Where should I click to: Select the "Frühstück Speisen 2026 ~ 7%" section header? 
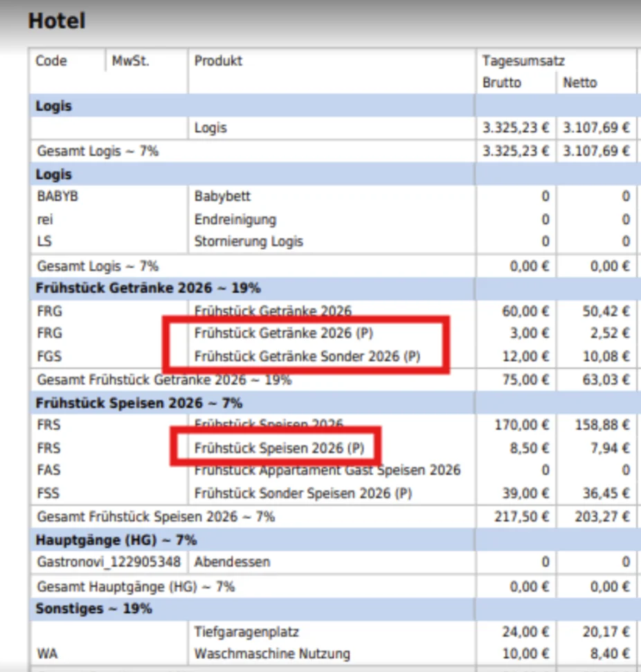[139, 403]
